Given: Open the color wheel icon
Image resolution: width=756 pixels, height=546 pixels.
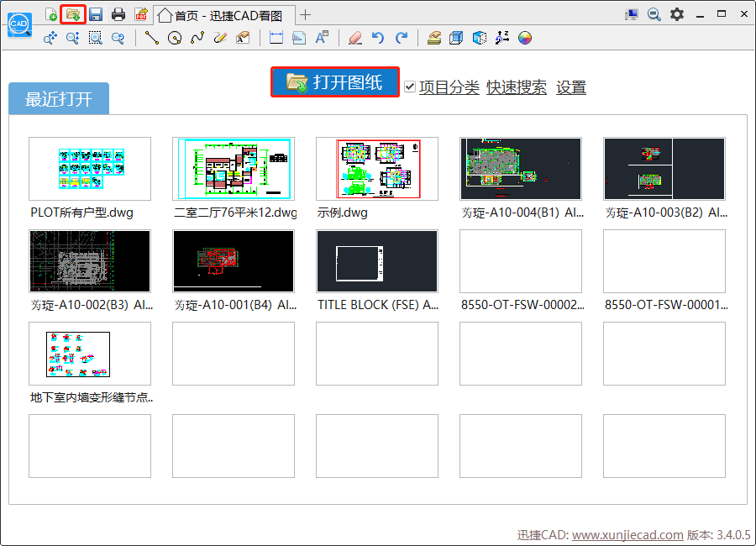Looking at the screenshot, I should pos(524,38).
